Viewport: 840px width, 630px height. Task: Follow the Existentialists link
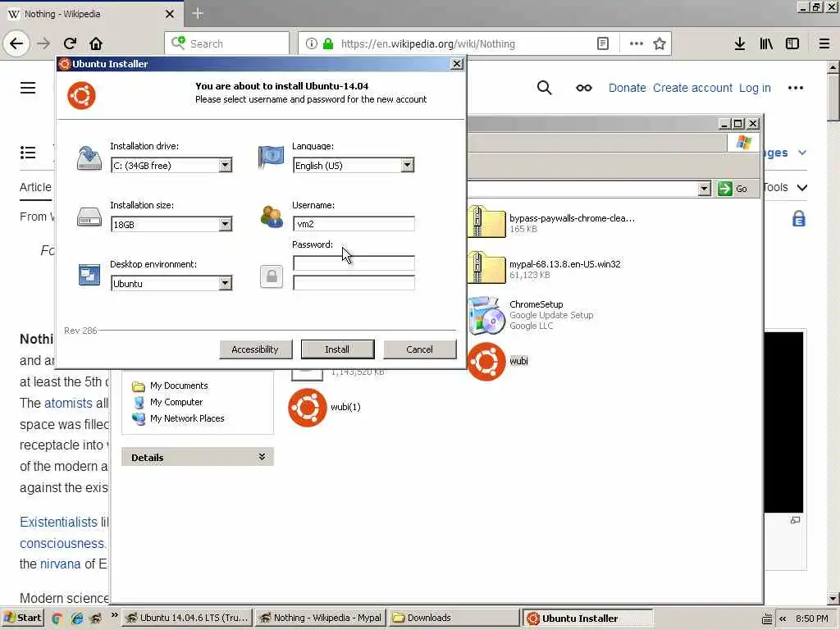pos(58,522)
